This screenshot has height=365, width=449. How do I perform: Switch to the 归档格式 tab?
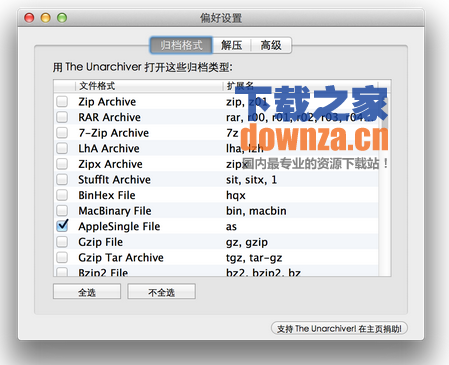click(181, 45)
